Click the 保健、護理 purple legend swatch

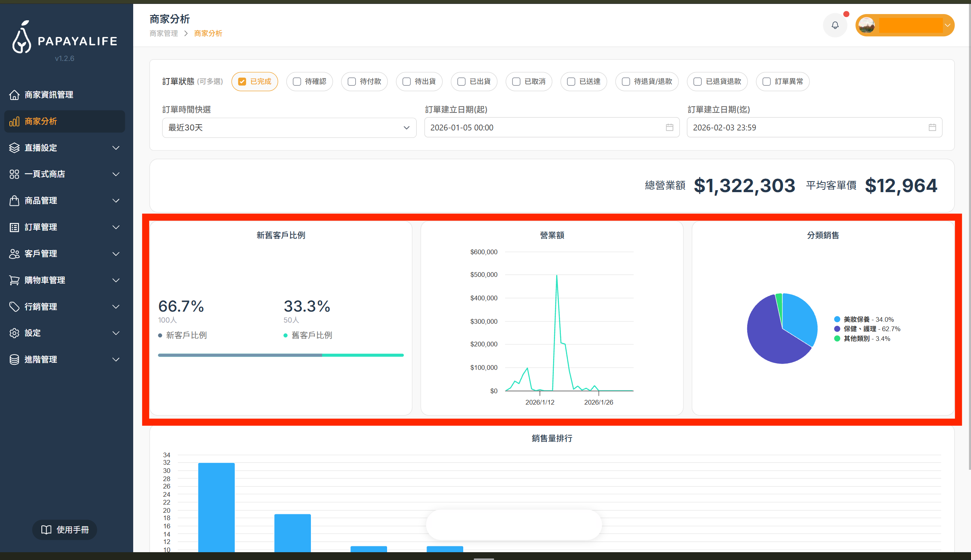pyautogui.click(x=837, y=329)
